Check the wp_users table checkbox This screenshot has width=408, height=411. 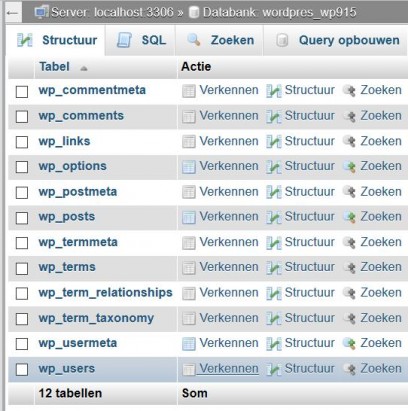tap(22, 369)
